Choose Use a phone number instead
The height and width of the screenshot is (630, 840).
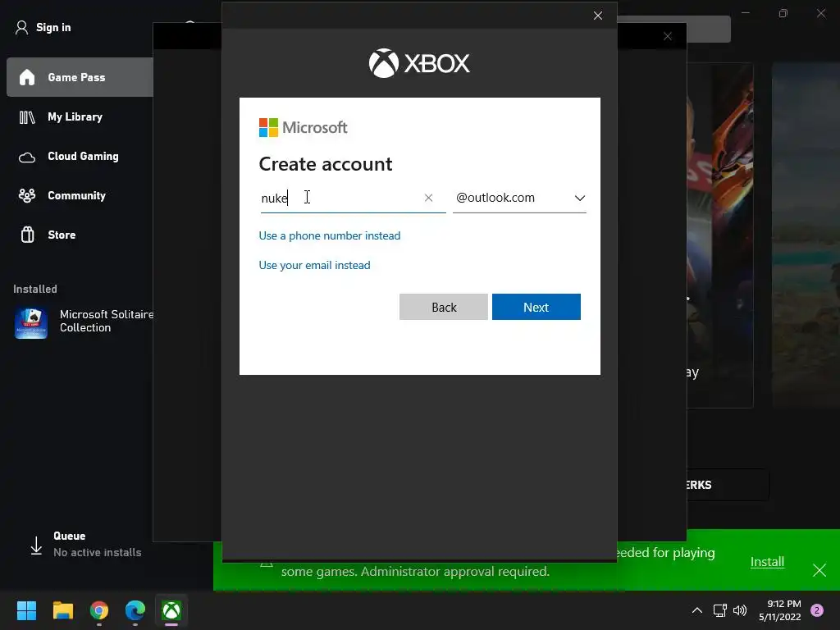click(330, 235)
